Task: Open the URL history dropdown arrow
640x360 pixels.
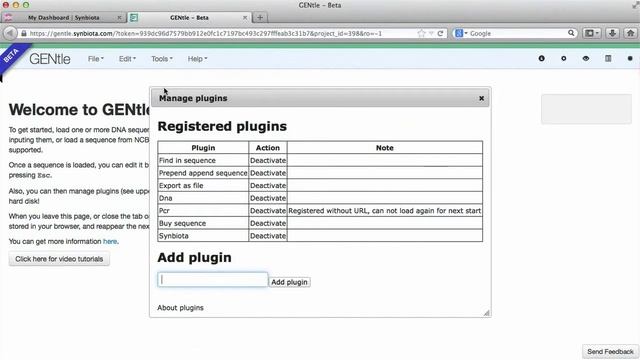Action: (431, 33)
